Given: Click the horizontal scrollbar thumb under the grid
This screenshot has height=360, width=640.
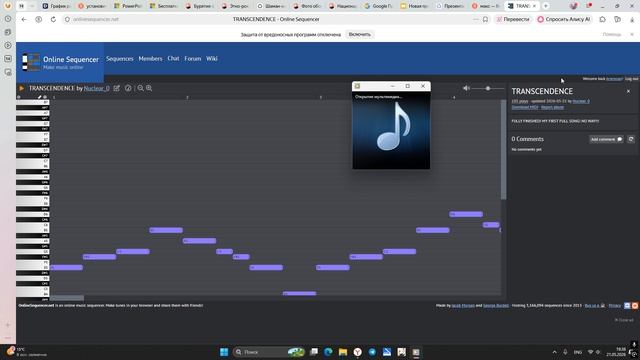Looking at the screenshot, I should click(67, 298).
